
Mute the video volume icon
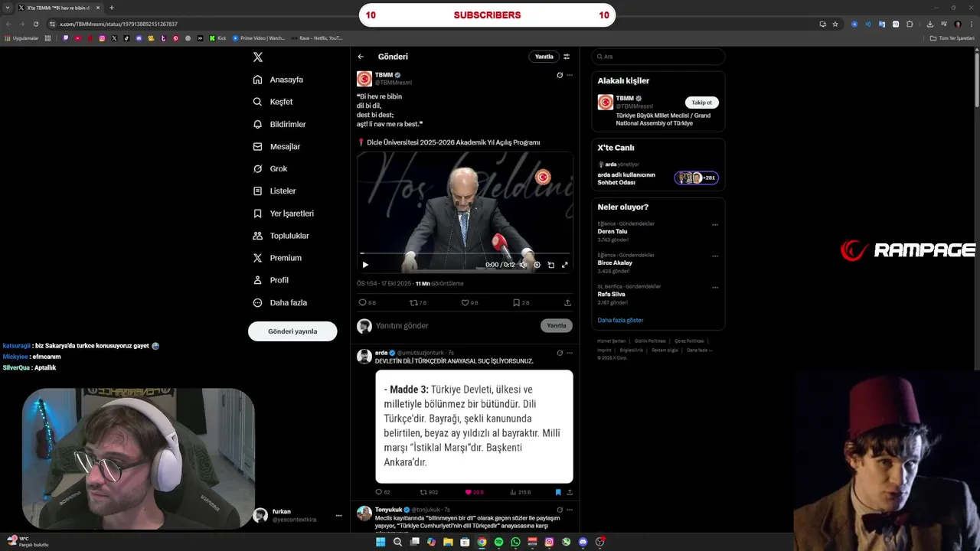tap(523, 265)
